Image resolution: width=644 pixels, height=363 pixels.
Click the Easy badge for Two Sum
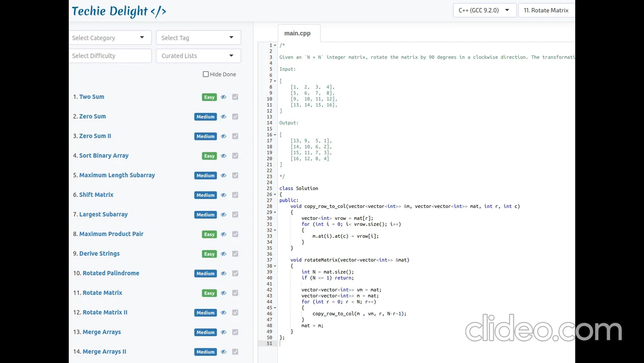pos(209,97)
